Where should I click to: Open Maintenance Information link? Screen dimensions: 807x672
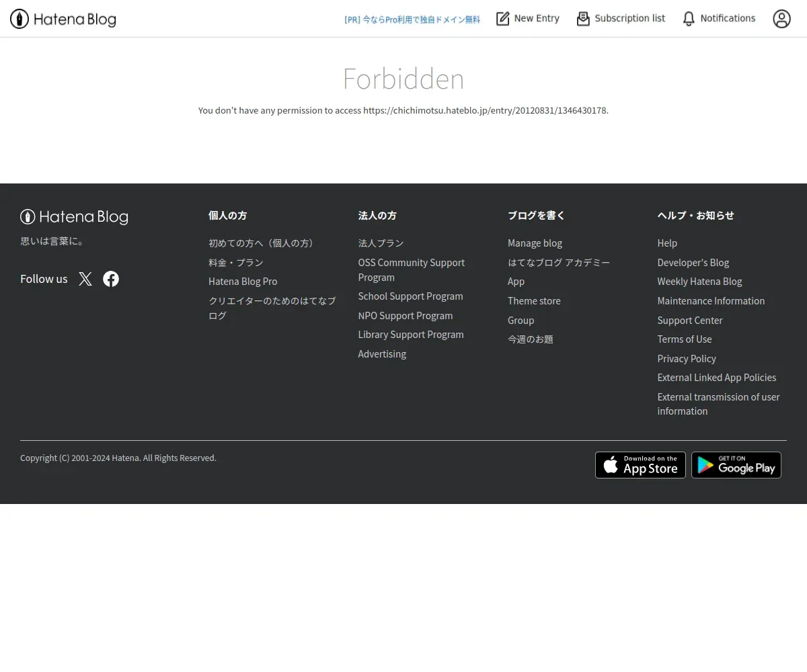(711, 301)
